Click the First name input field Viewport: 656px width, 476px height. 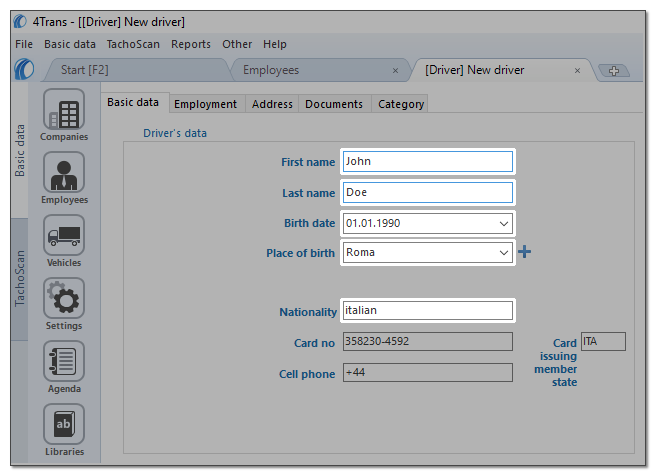pos(428,161)
